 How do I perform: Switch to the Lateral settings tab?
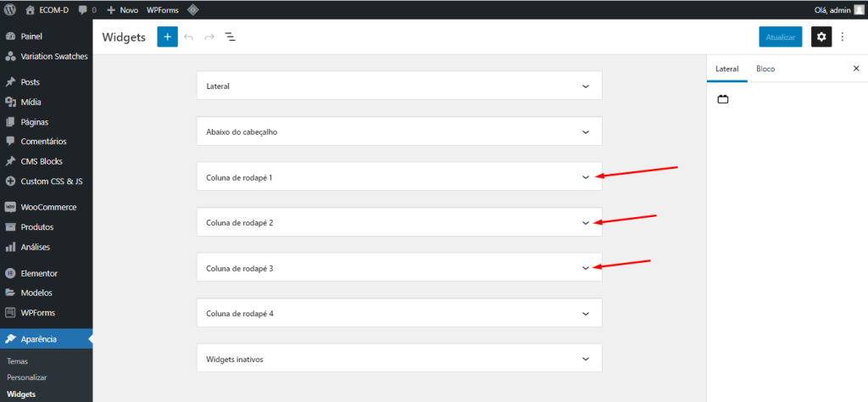(x=726, y=69)
